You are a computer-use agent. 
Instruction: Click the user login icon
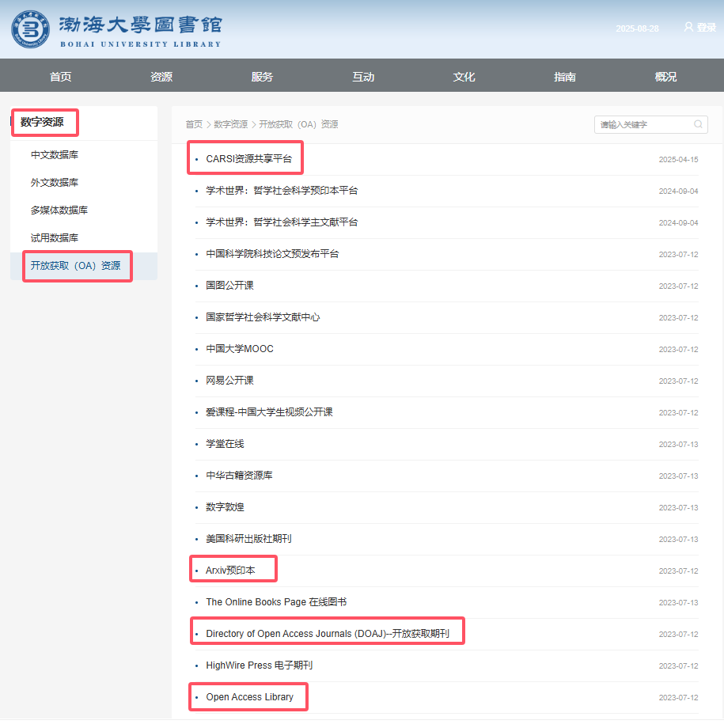click(688, 27)
